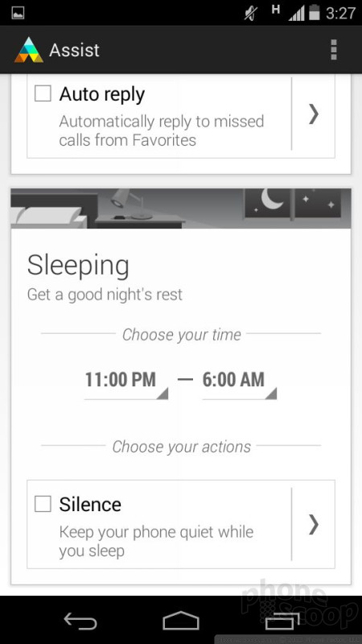
Task: Open the recent apps overview button
Action: pos(282,620)
